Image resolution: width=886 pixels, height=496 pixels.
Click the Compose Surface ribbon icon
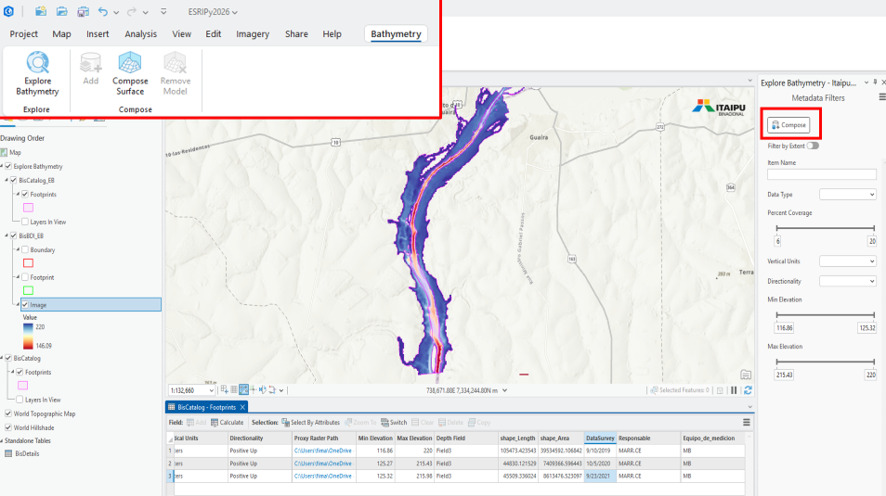pos(130,73)
